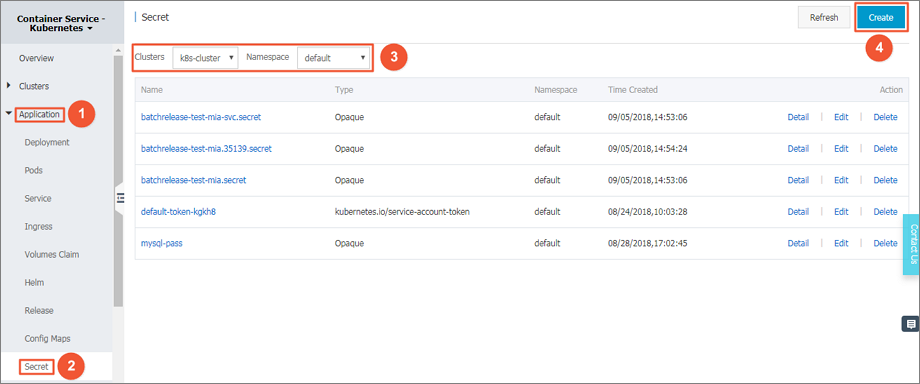Open mysql-pass secret link

162,243
